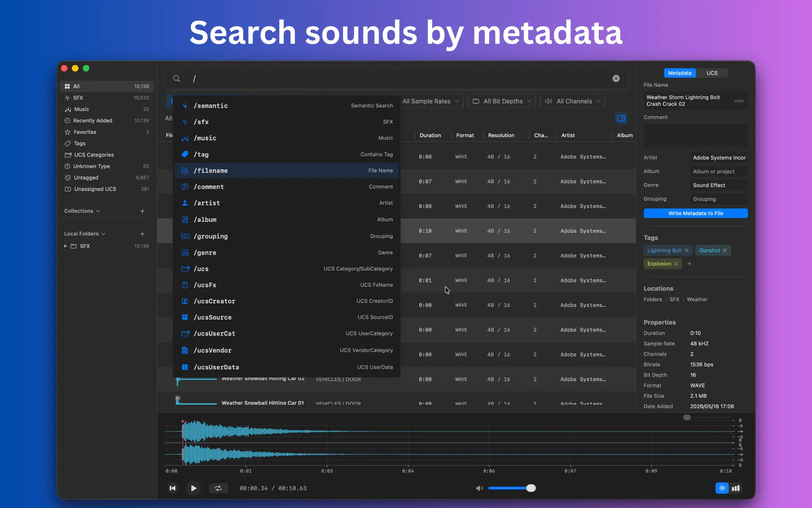This screenshot has width=812, height=508.
Task: Open the SFX sidebar category
Action: [x=107, y=98]
